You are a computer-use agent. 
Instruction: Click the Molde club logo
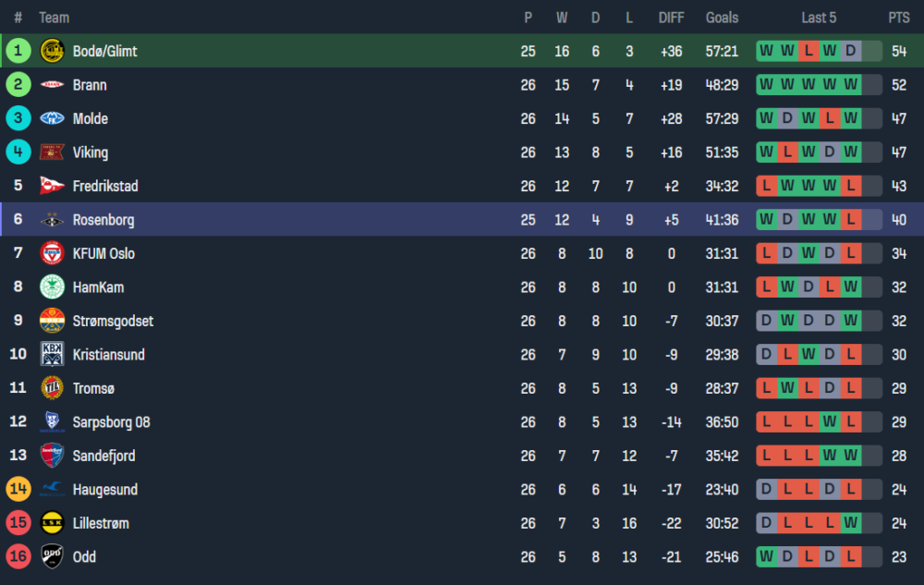(x=52, y=118)
